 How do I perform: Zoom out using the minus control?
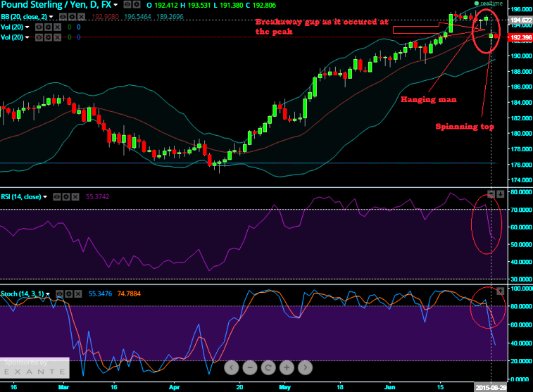click(250, 367)
